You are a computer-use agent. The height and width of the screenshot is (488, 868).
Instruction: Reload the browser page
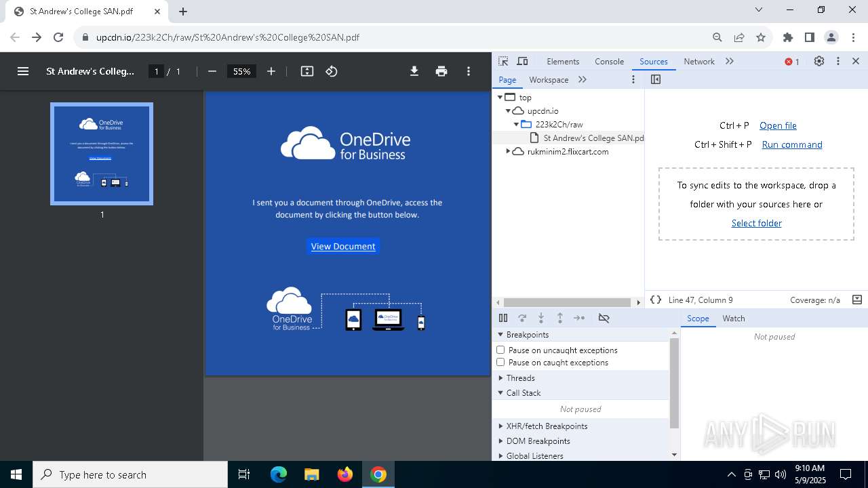tap(58, 37)
